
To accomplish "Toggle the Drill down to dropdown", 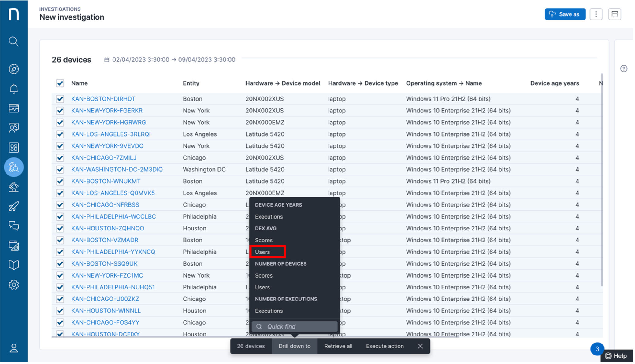I will [x=294, y=346].
